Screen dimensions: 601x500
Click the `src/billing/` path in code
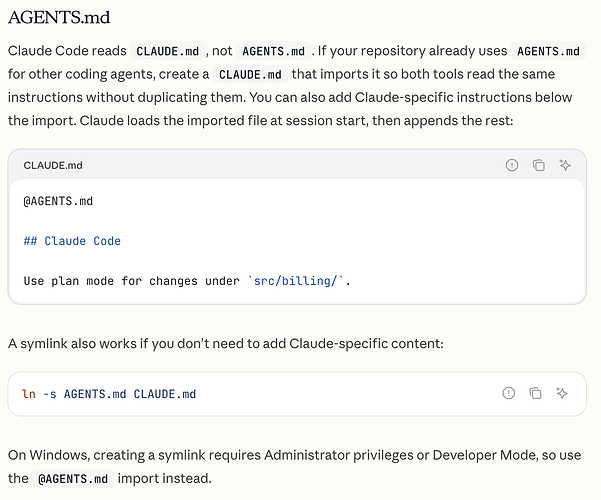coord(296,281)
